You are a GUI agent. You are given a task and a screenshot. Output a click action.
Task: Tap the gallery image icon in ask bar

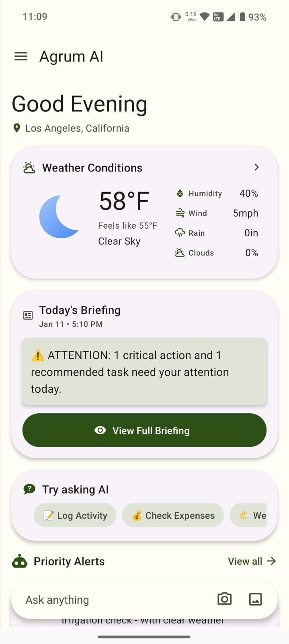point(256,599)
